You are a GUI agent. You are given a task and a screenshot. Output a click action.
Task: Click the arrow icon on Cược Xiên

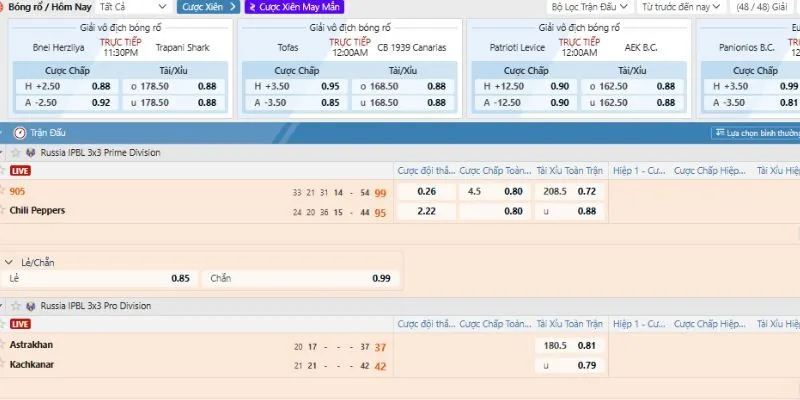[x=232, y=7]
